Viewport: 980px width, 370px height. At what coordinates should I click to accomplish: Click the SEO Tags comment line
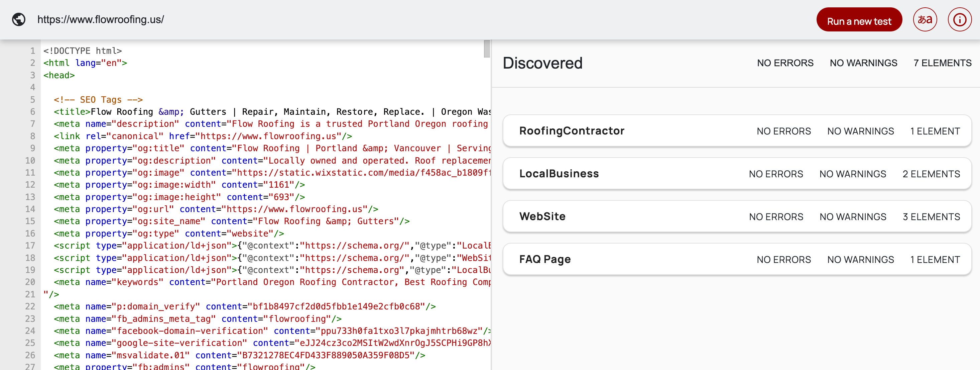click(x=98, y=99)
